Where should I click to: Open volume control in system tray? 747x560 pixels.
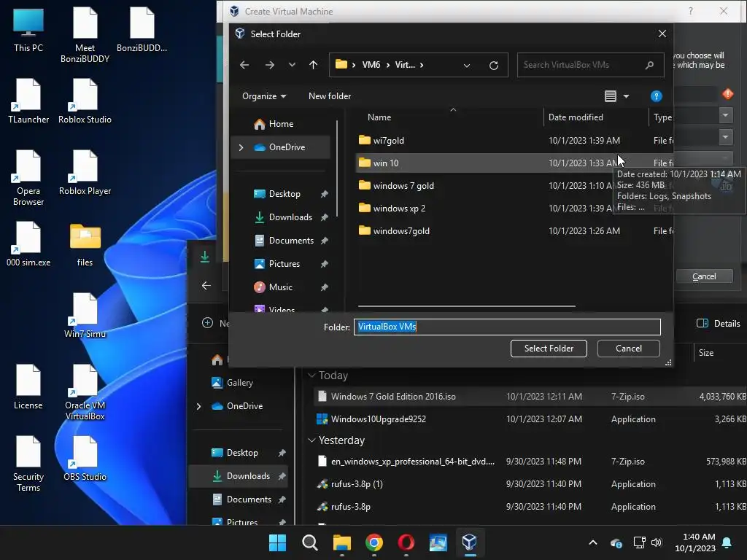pos(657,542)
